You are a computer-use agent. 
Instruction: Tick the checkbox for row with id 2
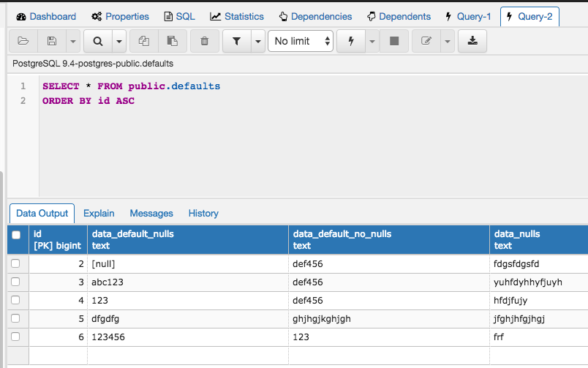click(15, 263)
